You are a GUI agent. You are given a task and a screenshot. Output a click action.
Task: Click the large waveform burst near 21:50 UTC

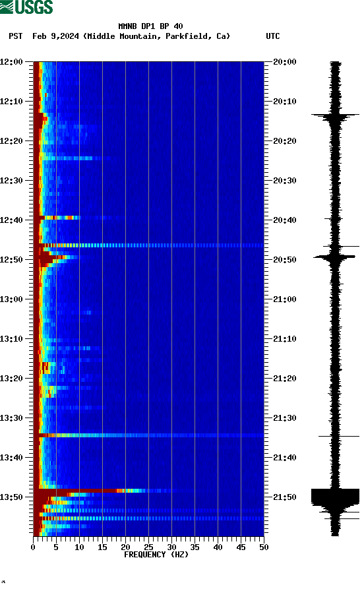pos(336,497)
